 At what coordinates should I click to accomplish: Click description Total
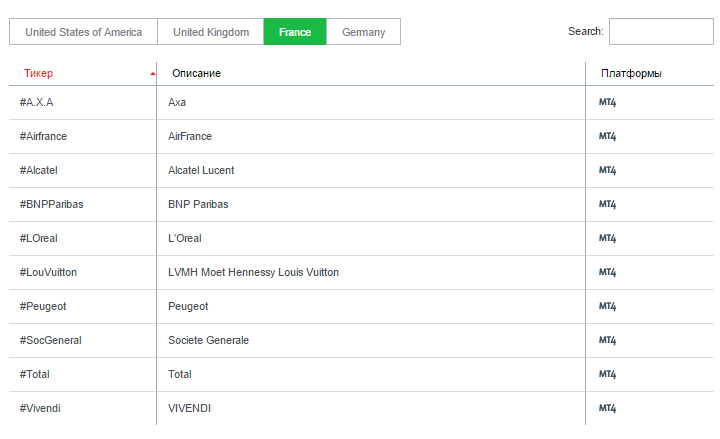180,374
